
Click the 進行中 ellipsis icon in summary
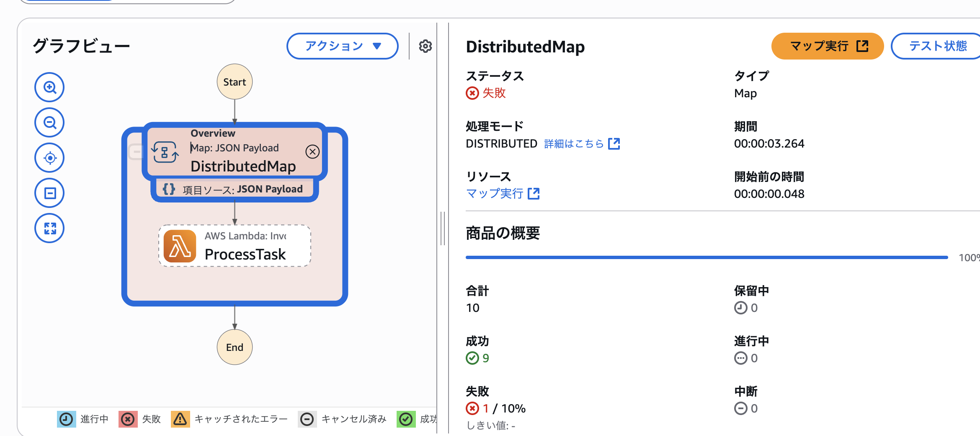(740, 358)
